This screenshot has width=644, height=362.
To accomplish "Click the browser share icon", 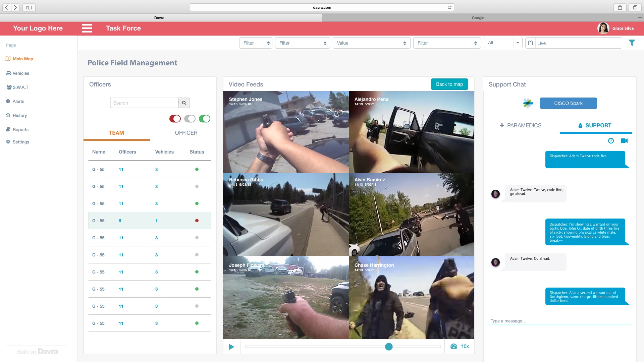I will pyautogui.click(x=620, y=7).
